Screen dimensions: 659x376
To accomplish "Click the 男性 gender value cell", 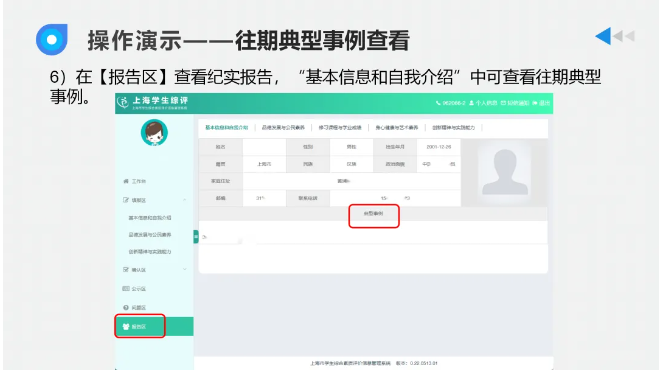I will 351,147.
